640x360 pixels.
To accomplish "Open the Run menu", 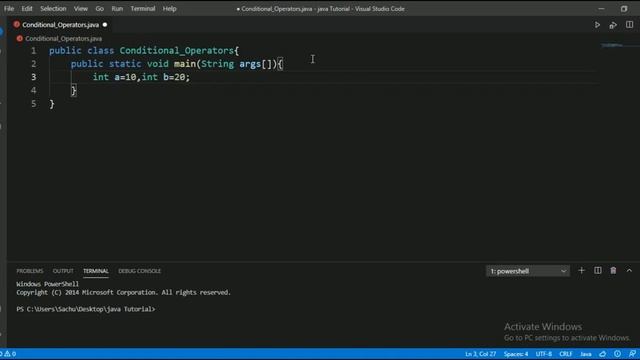I will pos(117,9).
